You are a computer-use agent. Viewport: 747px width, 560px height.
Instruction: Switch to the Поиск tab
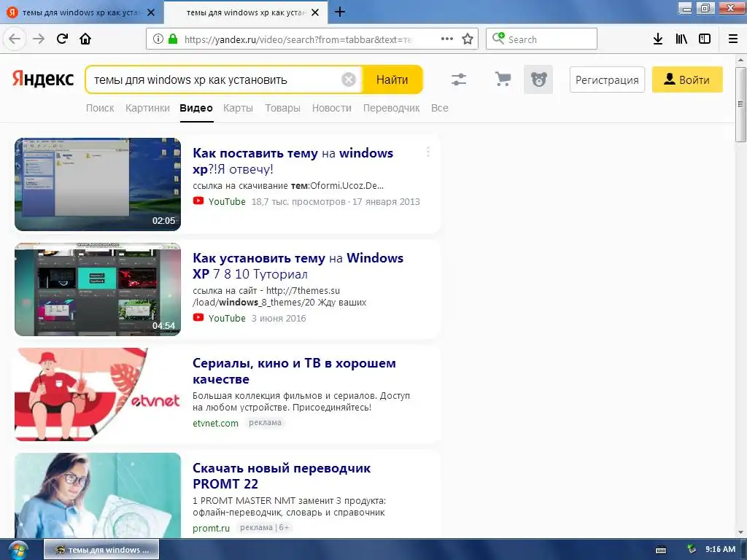100,108
